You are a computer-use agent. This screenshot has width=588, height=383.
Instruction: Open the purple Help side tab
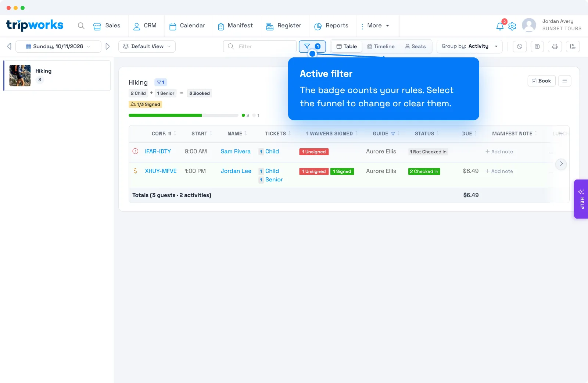click(581, 199)
